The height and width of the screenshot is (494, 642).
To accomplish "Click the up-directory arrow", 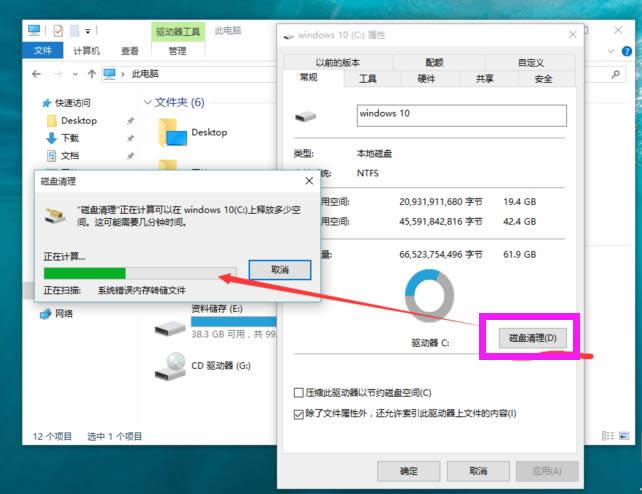I will pyautogui.click(x=92, y=74).
